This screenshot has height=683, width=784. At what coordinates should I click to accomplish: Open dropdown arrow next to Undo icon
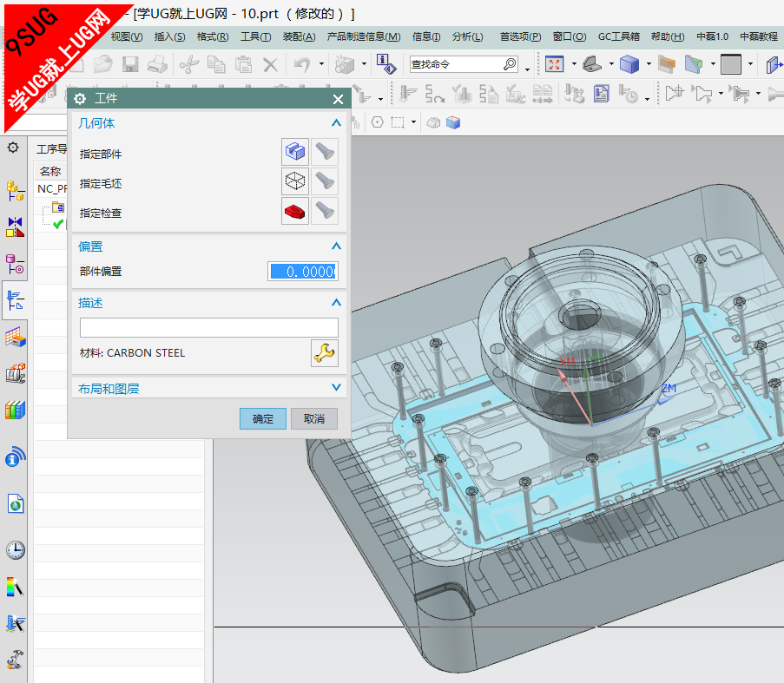pos(321,64)
